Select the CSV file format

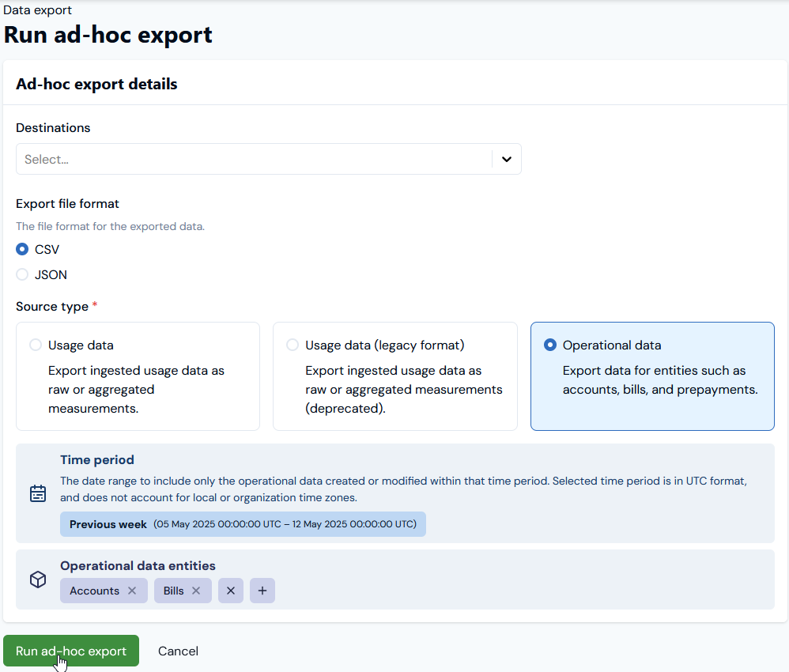click(22, 249)
